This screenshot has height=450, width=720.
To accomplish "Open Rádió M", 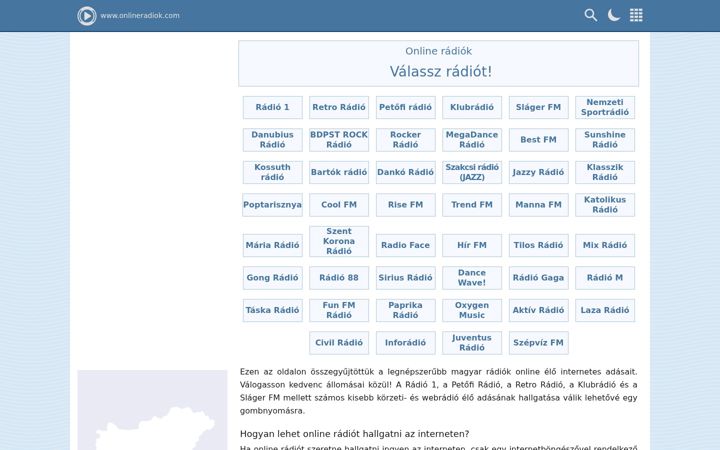I will 605,278.
